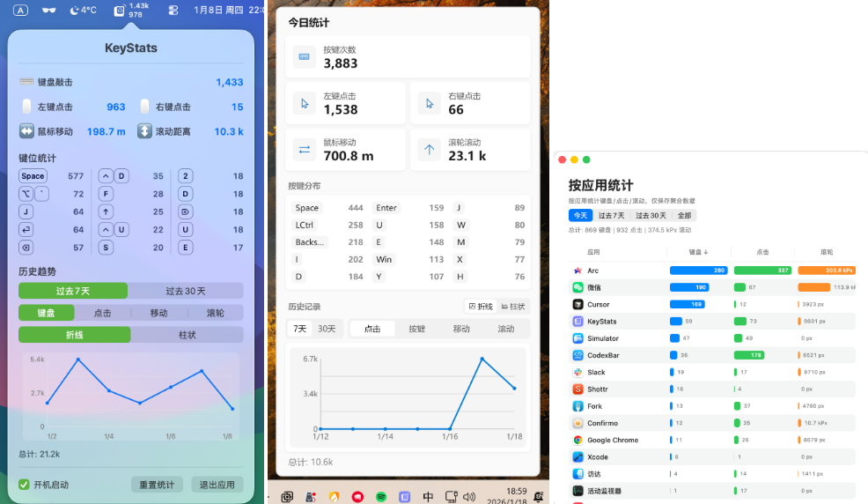Screen dimensions: 868x504
Task: Click the Slack app icon in the list
Action: 577,373
